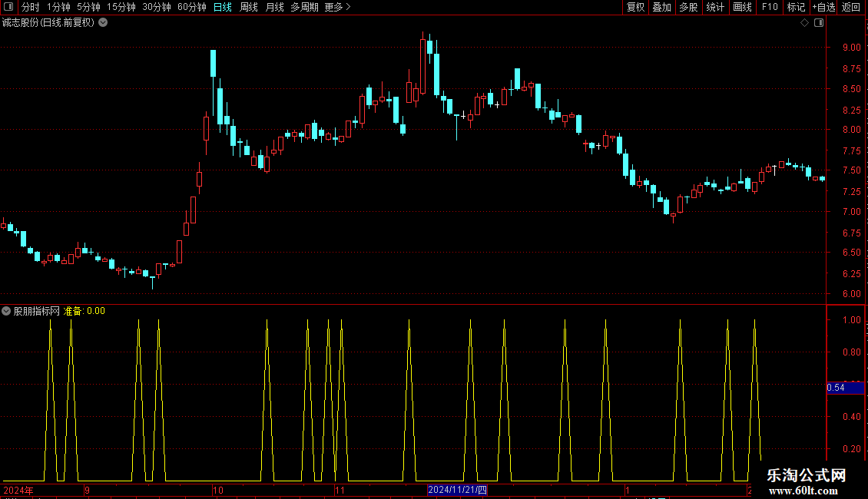
Task: Open the 多股 multi-stock view
Action: tap(688, 7)
